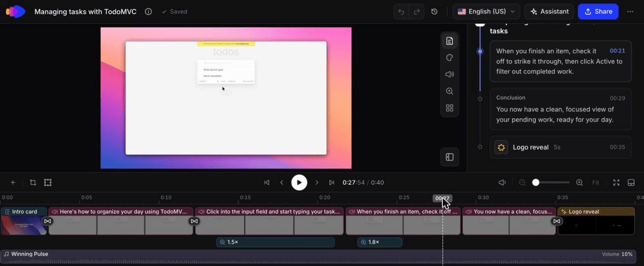Toggle the side panel layout button
The height and width of the screenshot is (266, 644).
pos(450,157)
